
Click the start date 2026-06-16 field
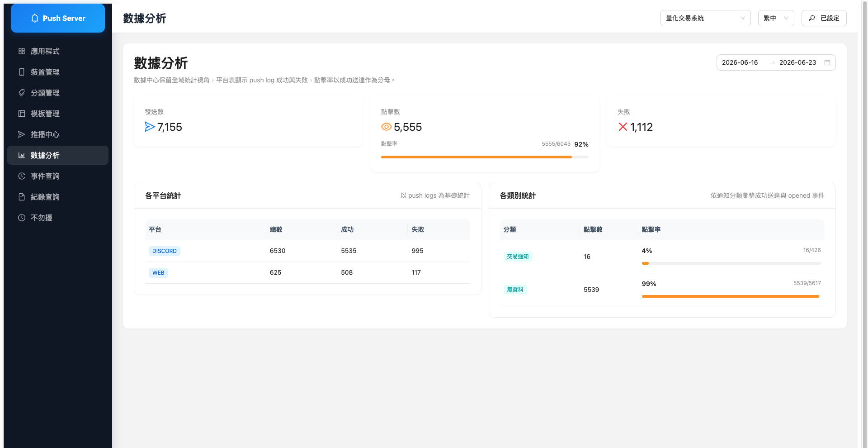740,62
